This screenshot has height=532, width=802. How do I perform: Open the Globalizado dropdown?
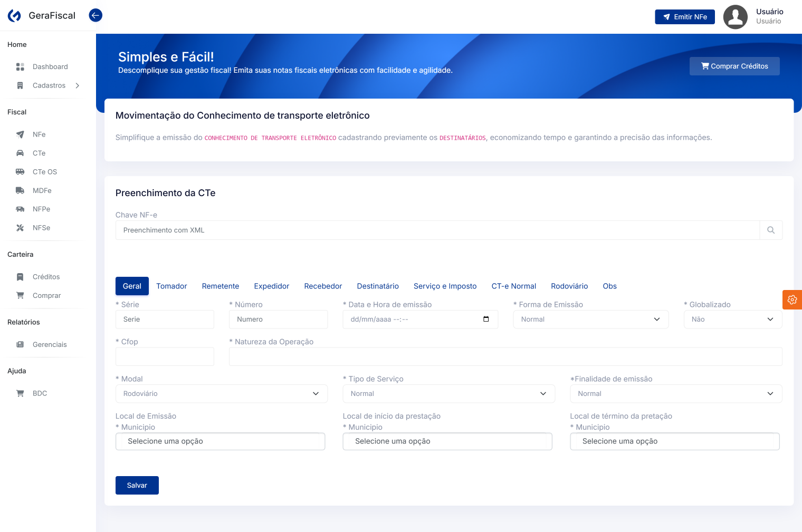tap(733, 320)
